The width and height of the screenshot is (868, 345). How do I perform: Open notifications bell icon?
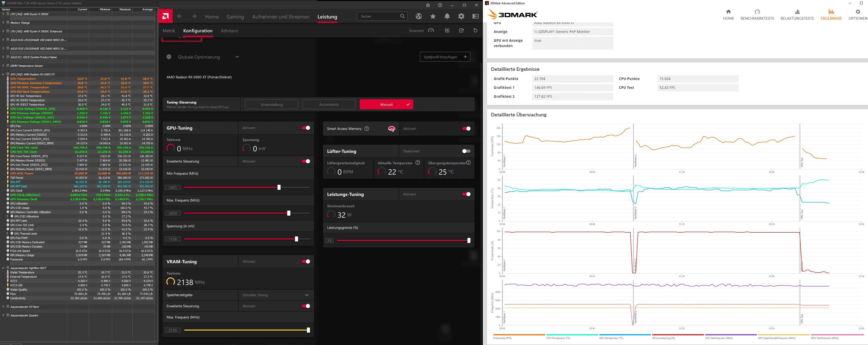447,16
